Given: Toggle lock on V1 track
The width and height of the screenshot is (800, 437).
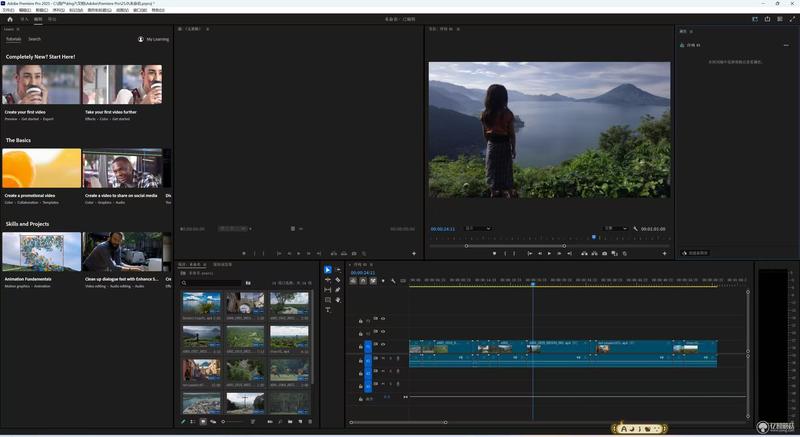Looking at the screenshot, I should click(360, 347).
